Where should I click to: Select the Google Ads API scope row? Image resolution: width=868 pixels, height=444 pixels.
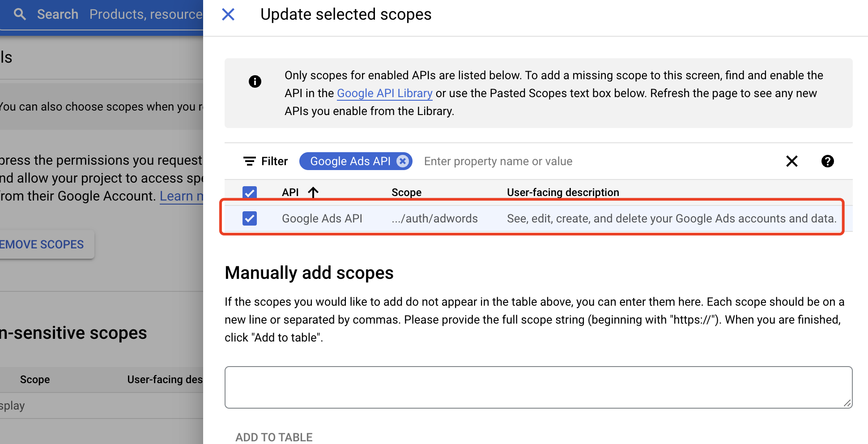pos(447,218)
